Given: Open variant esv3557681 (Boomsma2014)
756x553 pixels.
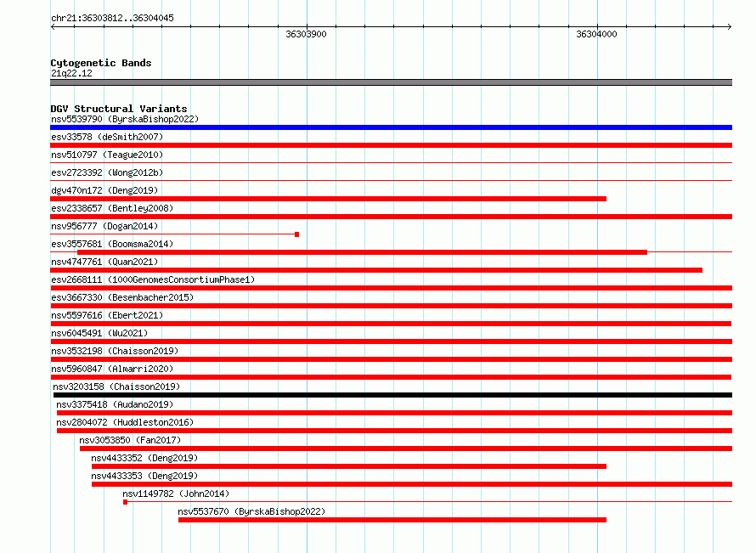Looking at the screenshot, I should click(x=112, y=244).
